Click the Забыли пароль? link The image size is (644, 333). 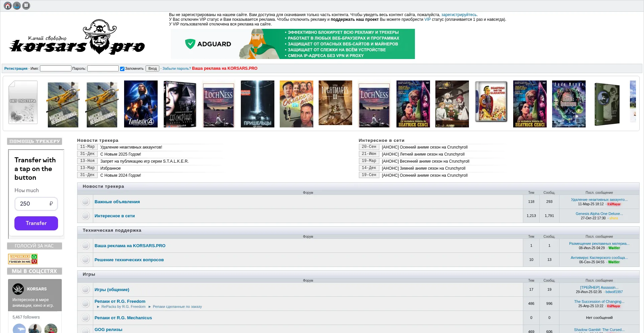pyautogui.click(x=176, y=68)
